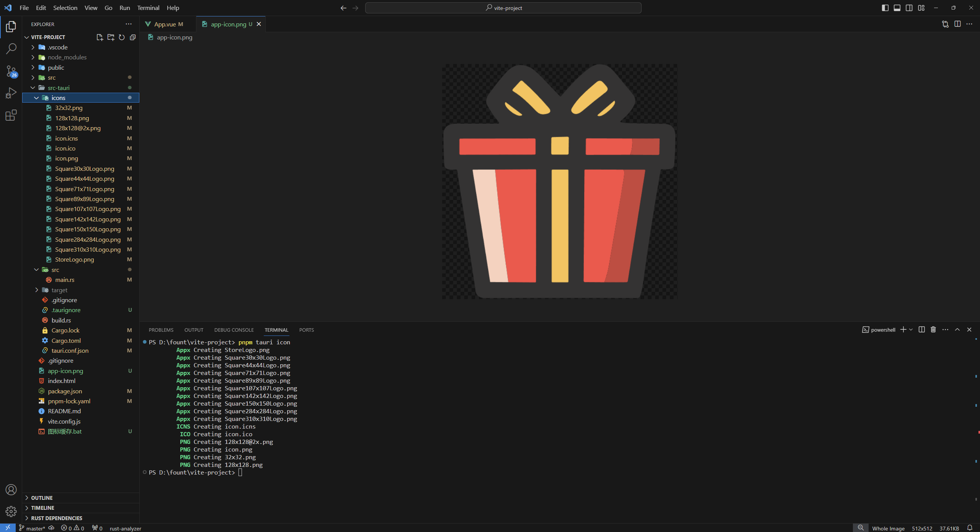Screen dimensions: 980x532
Task: Switch to the PROBLEMS panel tab
Action: 161,330
